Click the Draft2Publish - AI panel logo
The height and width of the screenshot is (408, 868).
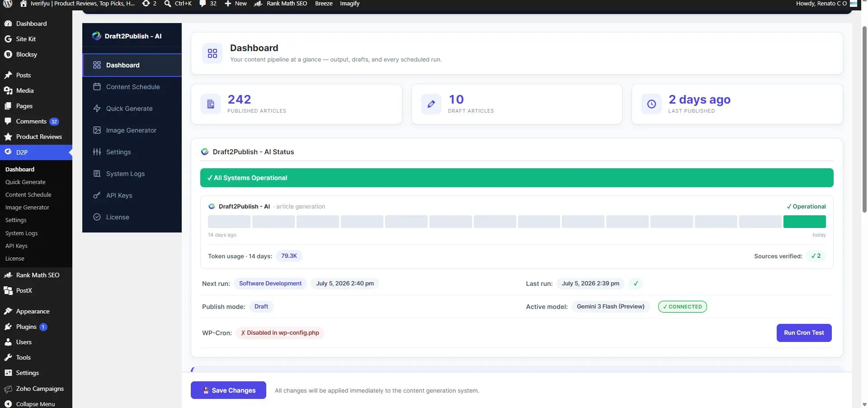[96, 36]
